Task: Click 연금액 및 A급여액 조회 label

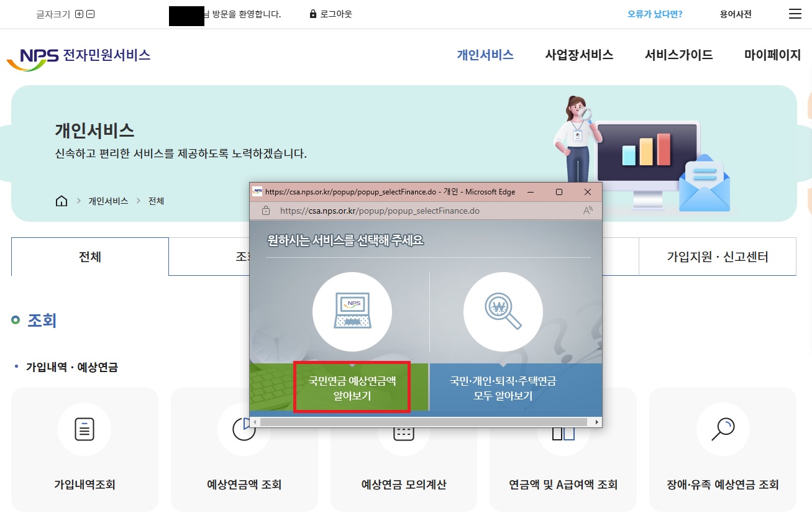Action: 563,485
